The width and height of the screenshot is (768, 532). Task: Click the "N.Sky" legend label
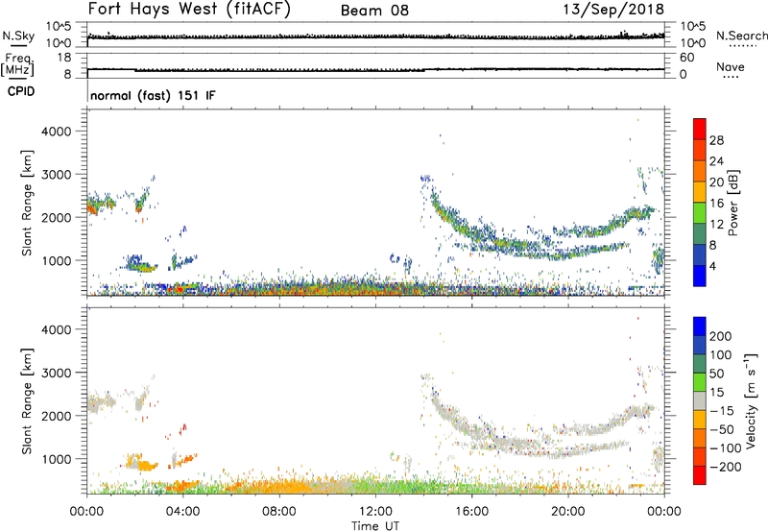[18, 36]
